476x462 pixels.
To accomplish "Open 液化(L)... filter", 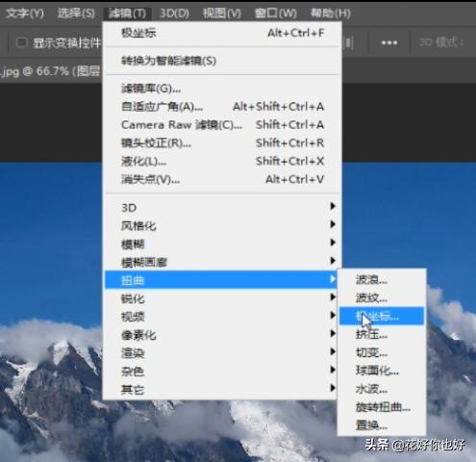I will pos(223,161).
